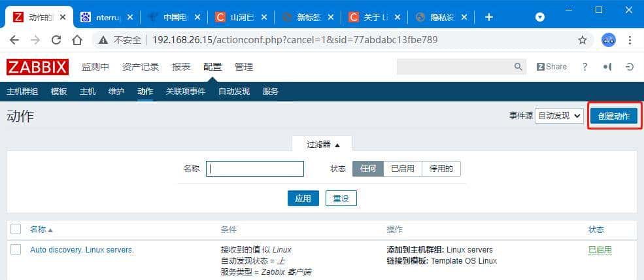Open the 监测中 main menu
644x280 pixels.
95,67
